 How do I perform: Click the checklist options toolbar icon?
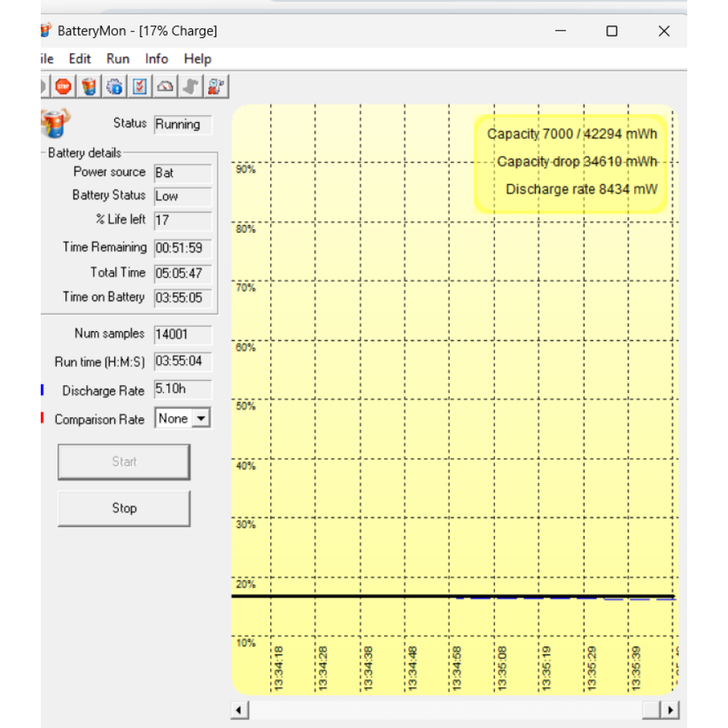tap(140, 87)
